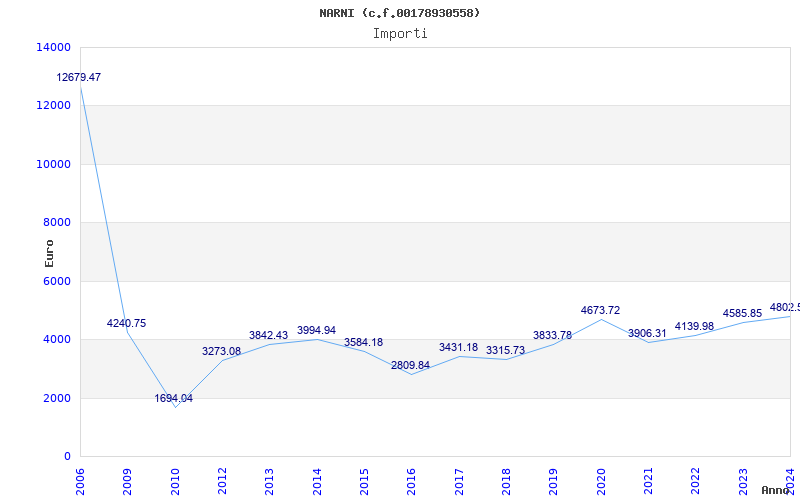Click the x-axis year 2010
Viewport: 800px width, 500px height.
coord(175,482)
